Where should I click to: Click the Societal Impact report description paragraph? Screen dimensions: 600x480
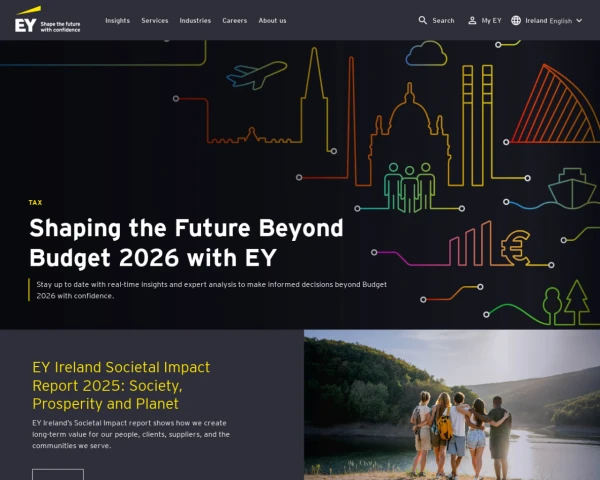click(x=131, y=434)
